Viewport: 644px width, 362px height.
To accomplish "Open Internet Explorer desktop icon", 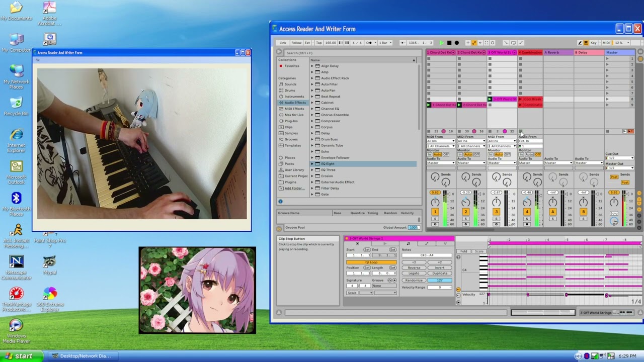I will point(16,139).
